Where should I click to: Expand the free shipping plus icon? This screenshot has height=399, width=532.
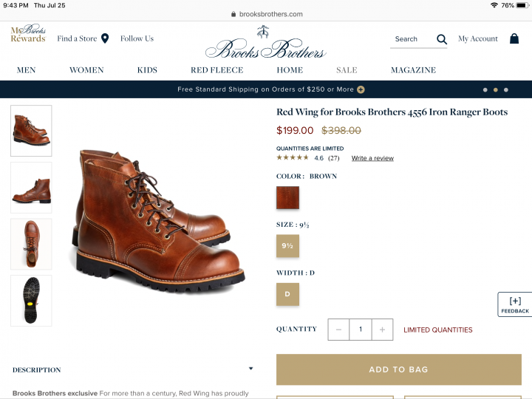[361, 89]
